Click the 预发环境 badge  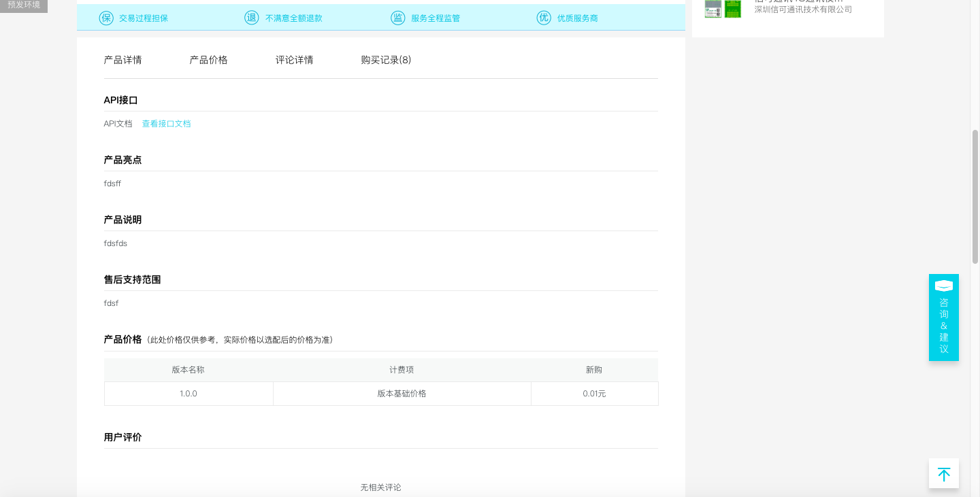[x=24, y=5]
